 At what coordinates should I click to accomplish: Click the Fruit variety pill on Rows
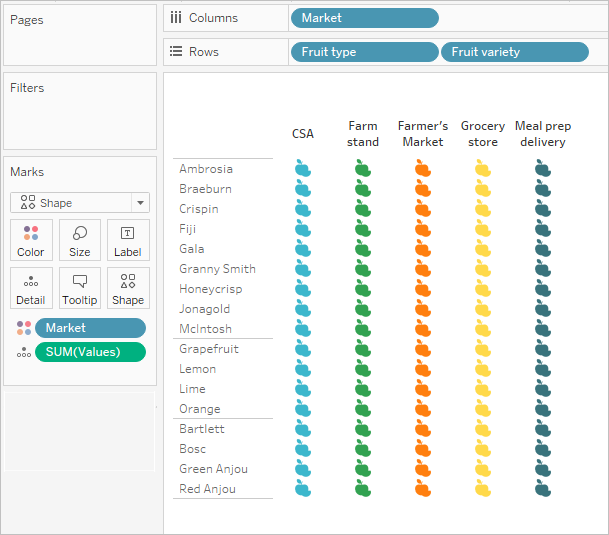click(x=515, y=52)
